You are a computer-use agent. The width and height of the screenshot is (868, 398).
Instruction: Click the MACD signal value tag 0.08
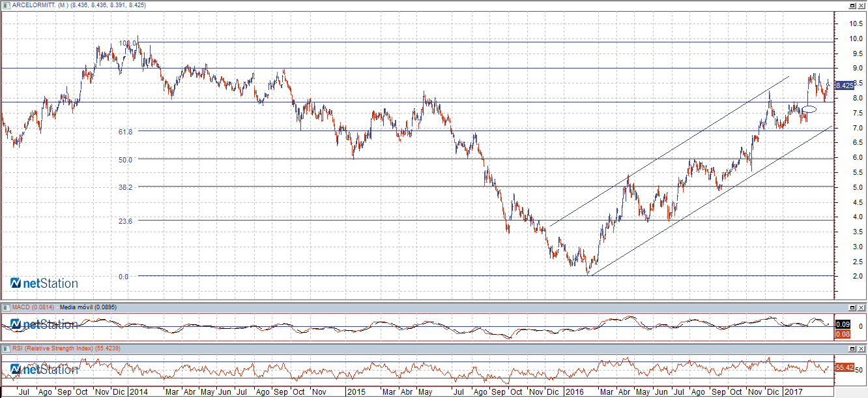pyautogui.click(x=841, y=334)
